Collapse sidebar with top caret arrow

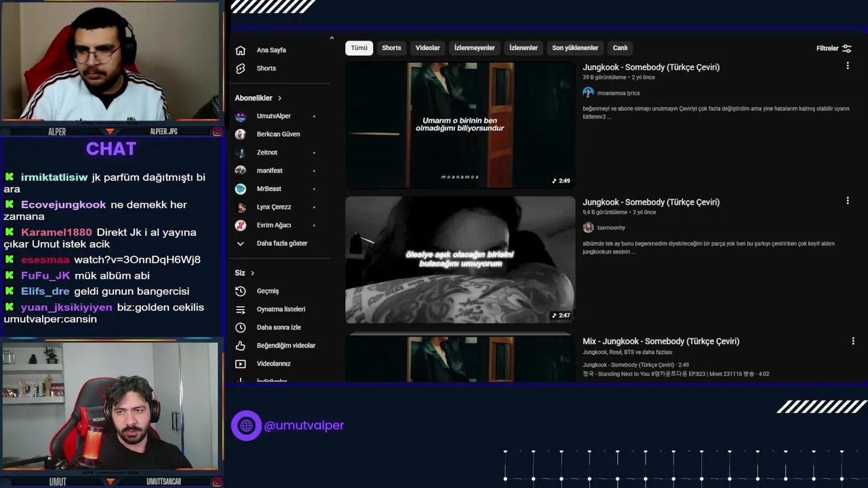point(332,38)
